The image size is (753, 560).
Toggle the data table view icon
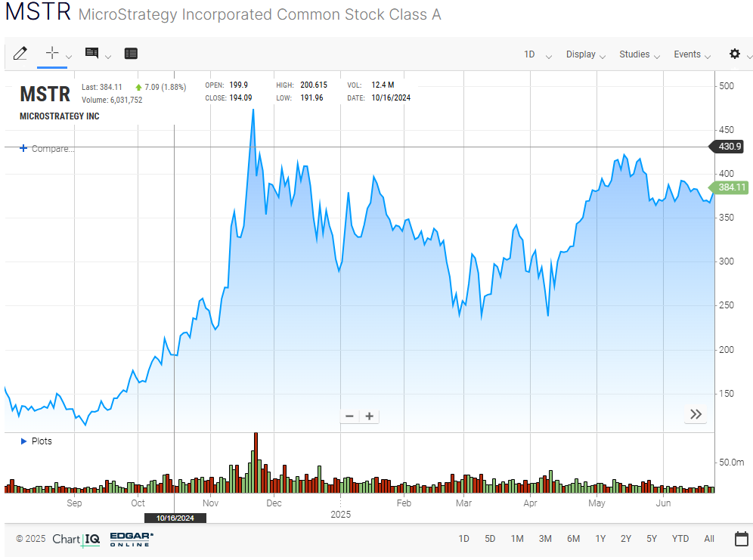pyautogui.click(x=131, y=53)
